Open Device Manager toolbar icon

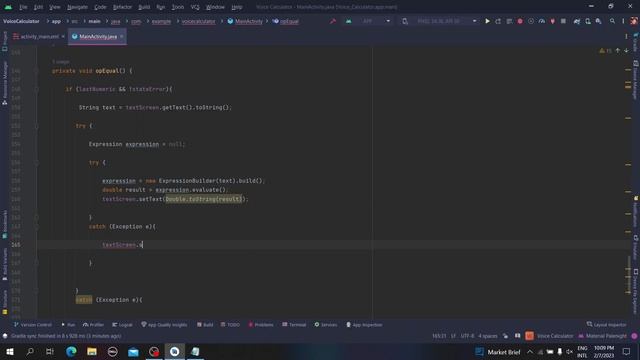(x=588, y=21)
